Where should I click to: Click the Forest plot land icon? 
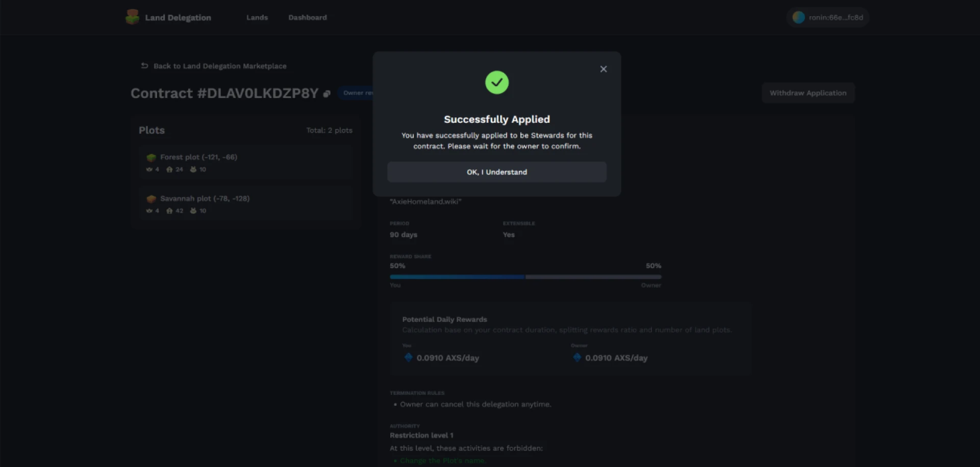151,158
